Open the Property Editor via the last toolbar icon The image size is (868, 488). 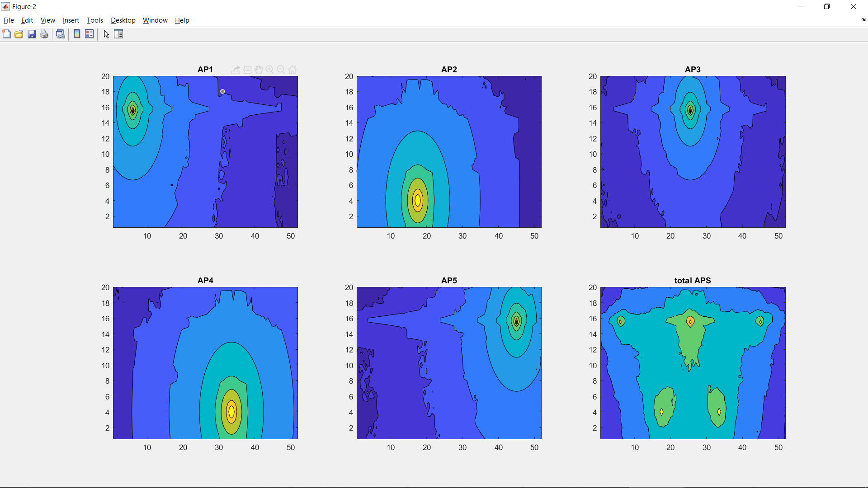tap(118, 34)
